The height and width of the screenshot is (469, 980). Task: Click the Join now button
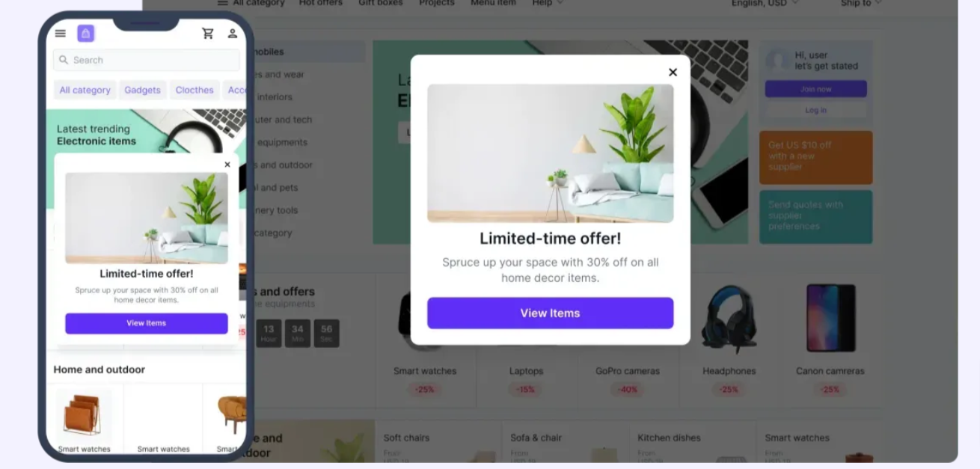815,89
